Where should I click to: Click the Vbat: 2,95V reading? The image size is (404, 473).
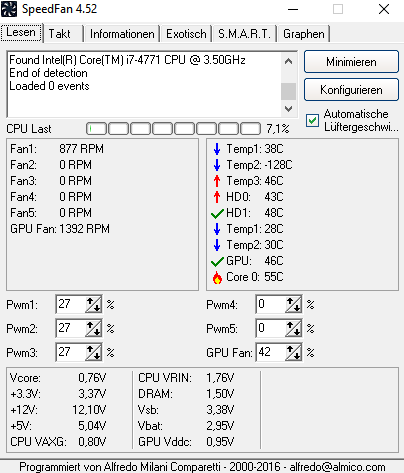pos(186,426)
